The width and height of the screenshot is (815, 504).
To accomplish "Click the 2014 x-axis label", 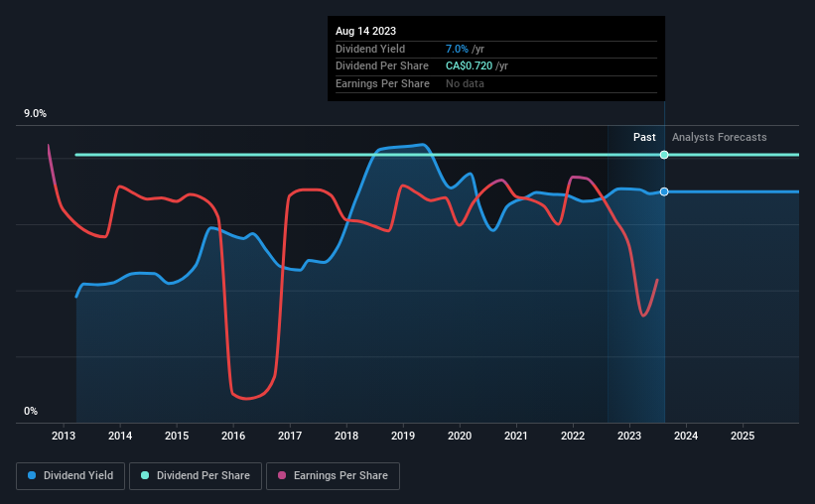I will pos(120,436).
